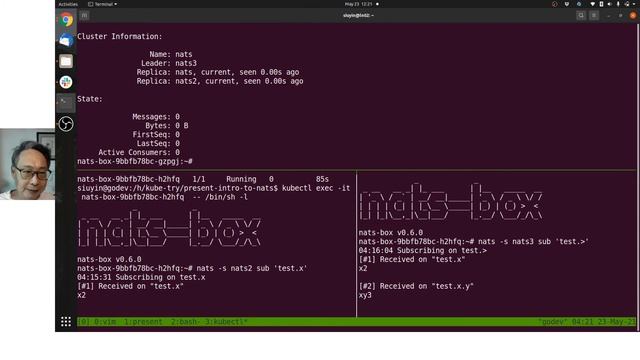Click the presenter webcam thumbnail
The image size is (640, 360).
click(27, 164)
